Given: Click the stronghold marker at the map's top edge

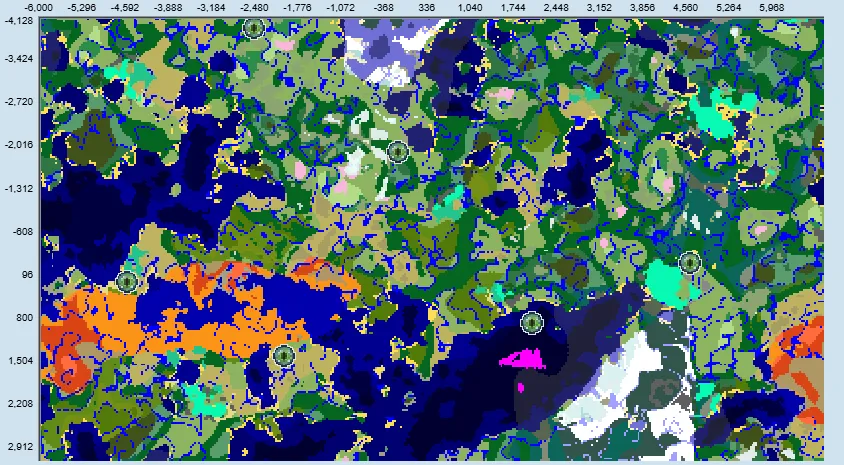Looking at the screenshot, I should pos(254,28).
